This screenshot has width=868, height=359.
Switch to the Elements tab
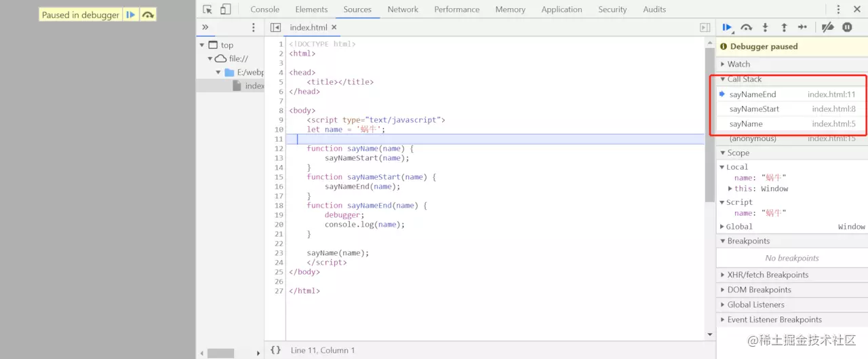click(x=311, y=10)
